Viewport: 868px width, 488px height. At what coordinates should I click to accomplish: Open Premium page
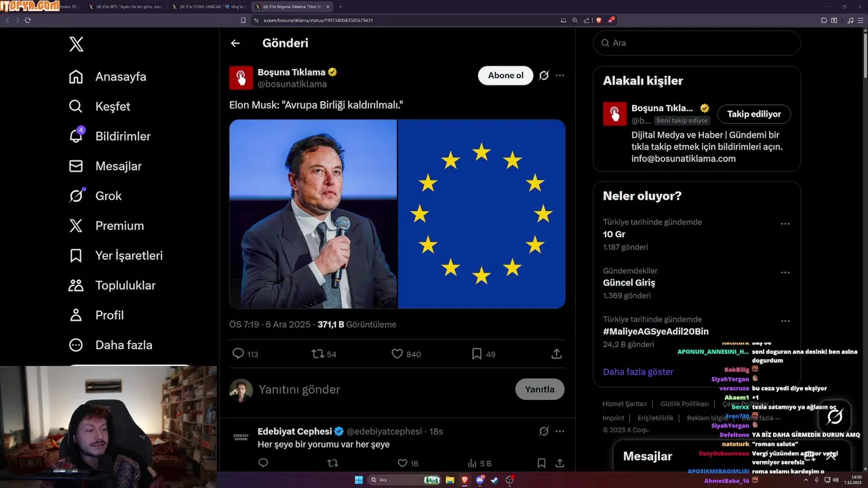pos(106,226)
